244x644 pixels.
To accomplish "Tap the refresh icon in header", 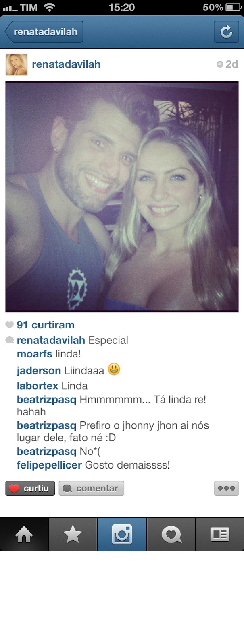I will (226, 32).
